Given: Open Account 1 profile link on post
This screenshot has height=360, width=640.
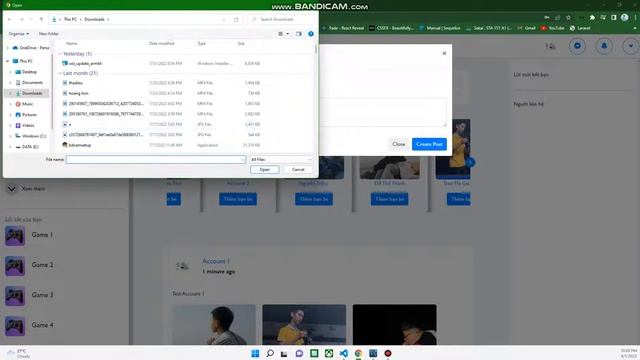Looking at the screenshot, I should pos(216,261).
